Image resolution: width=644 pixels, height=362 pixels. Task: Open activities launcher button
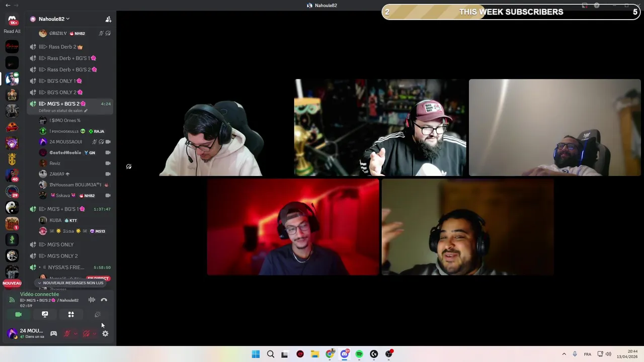point(71,314)
